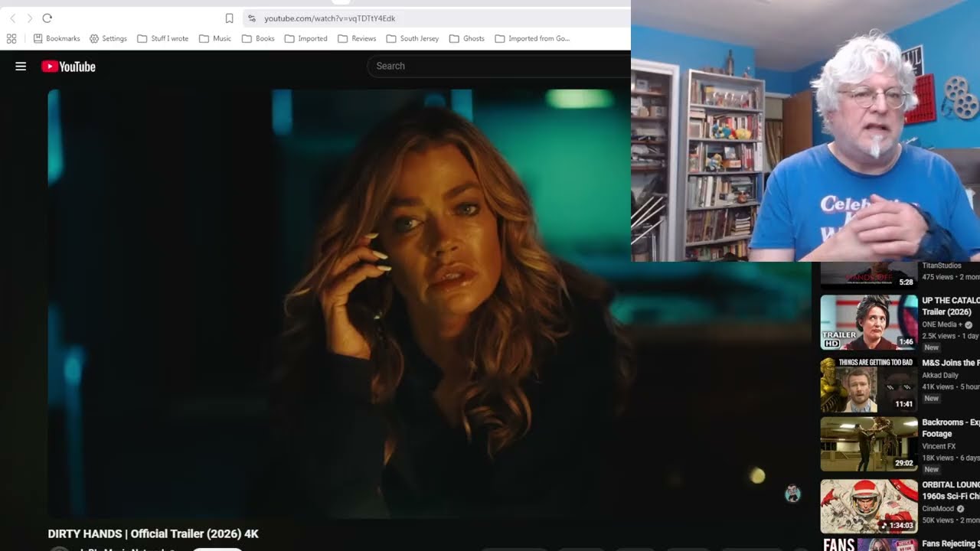Image resolution: width=980 pixels, height=551 pixels.
Task: Open the 'Fans Rejecting' video title
Action: [950, 544]
